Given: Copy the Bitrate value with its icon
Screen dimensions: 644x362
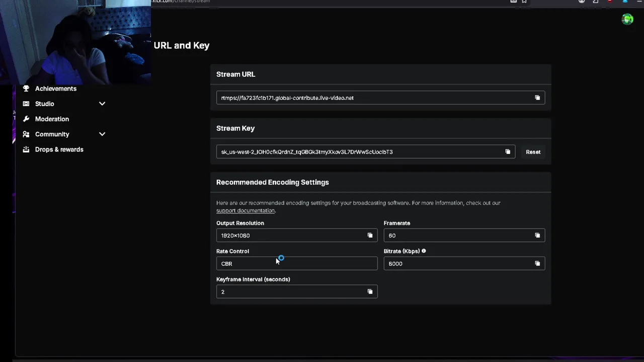Looking at the screenshot, I should click(537, 263).
